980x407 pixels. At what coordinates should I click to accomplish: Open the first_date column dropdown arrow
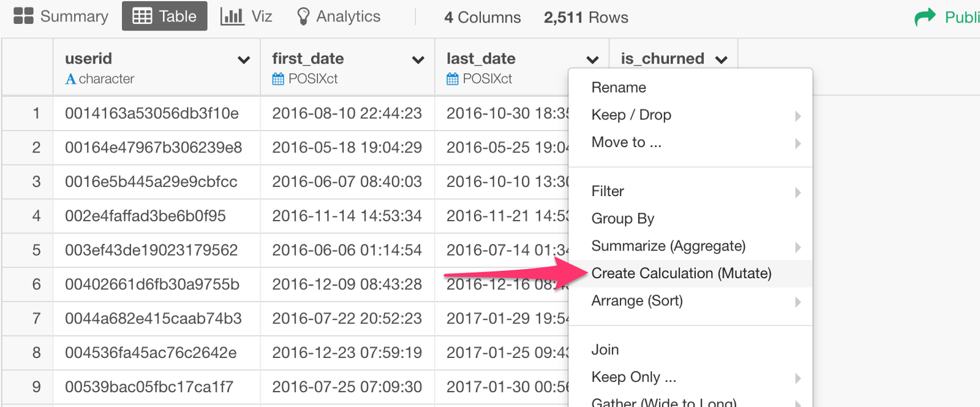tap(418, 59)
